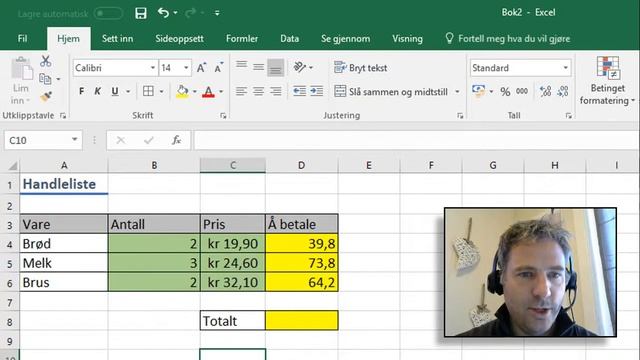640x360 pixels.
Task: Open the font size 14 dropdown
Action: point(186,68)
